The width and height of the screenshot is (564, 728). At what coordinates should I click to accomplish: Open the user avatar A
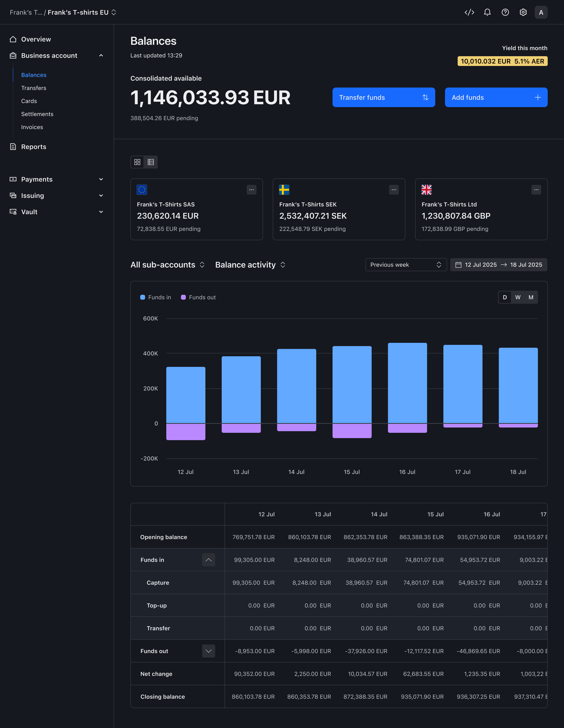541,12
